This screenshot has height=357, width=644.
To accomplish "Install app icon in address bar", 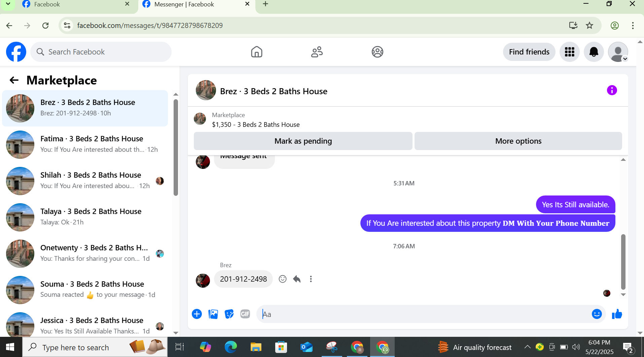I will coord(573,26).
